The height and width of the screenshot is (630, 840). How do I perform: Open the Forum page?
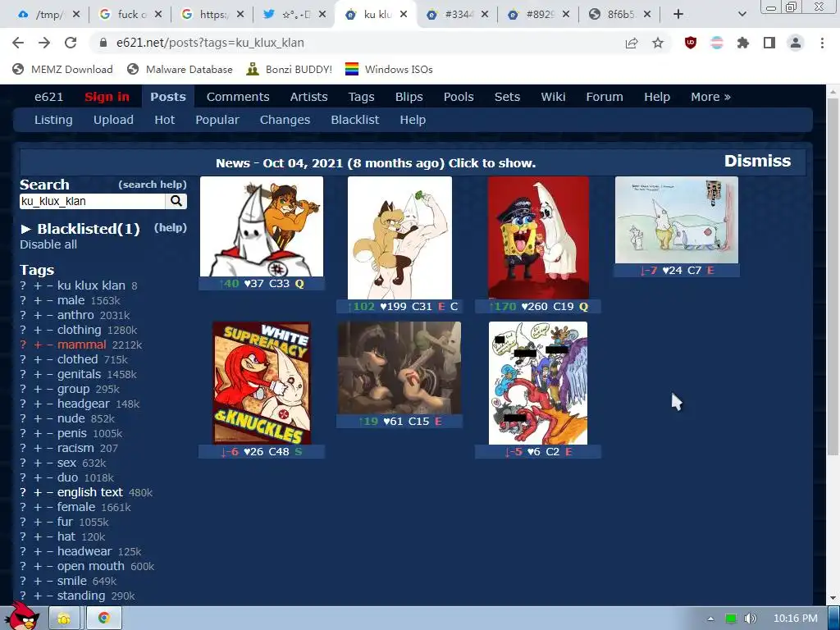tap(605, 97)
